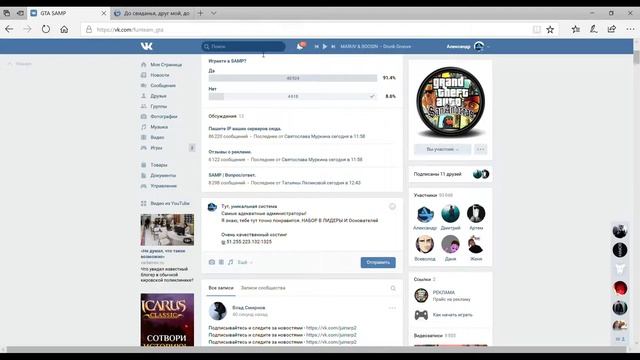Open group actions three-dots button
The height and width of the screenshot is (360, 640).
pos(480,149)
